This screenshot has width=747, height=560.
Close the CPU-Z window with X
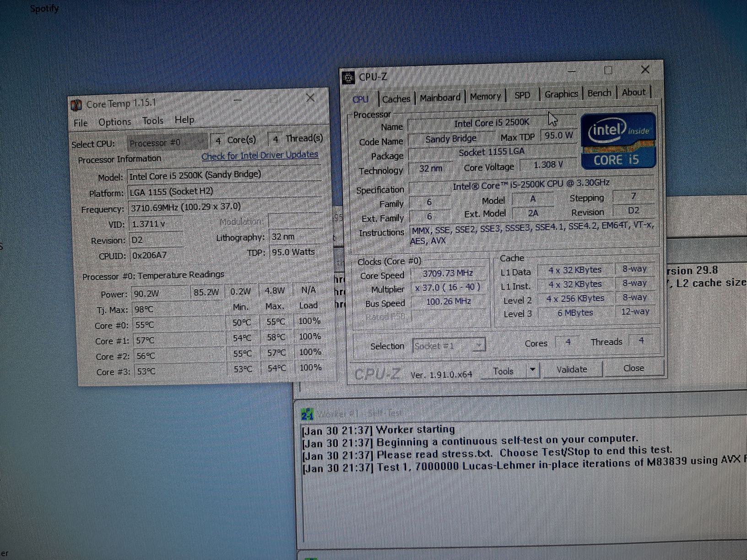(645, 70)
